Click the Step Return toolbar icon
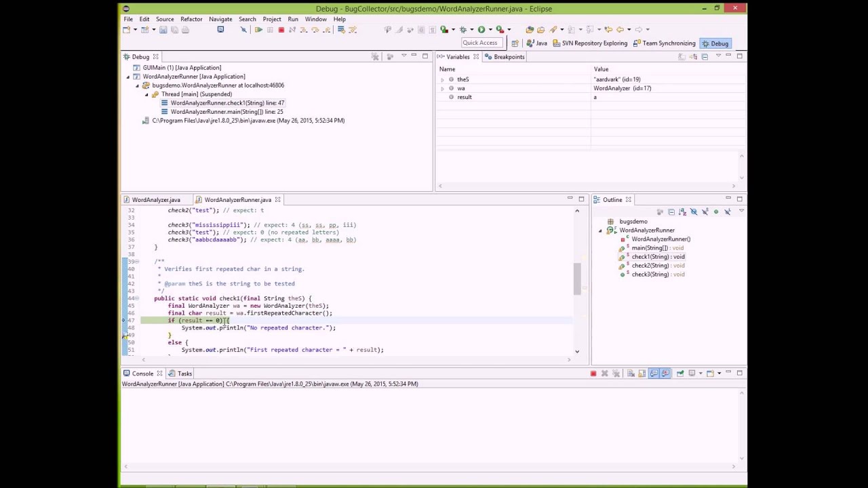This screenshot has width=868, height=488. point(327,29)
